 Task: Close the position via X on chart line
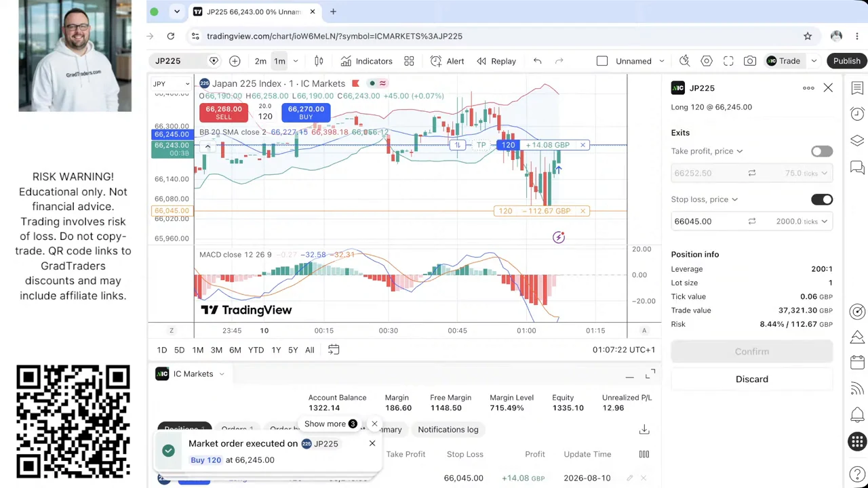(583, 145)
